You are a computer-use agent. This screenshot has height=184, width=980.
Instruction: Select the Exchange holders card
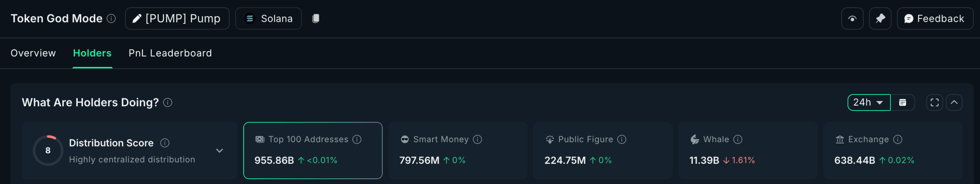click(x=892, y=150)
